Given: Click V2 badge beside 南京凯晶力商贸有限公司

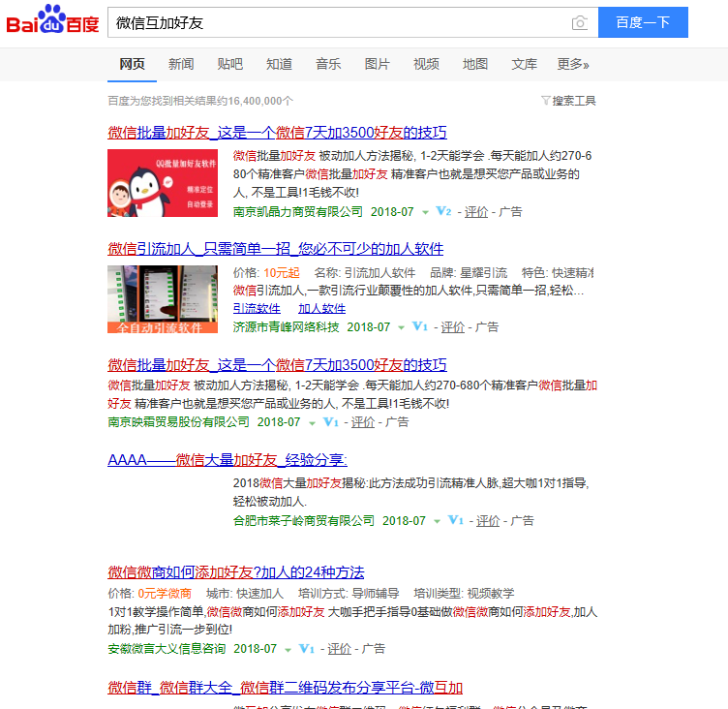Looking at the screenshot, I should (x=443, y=211).
